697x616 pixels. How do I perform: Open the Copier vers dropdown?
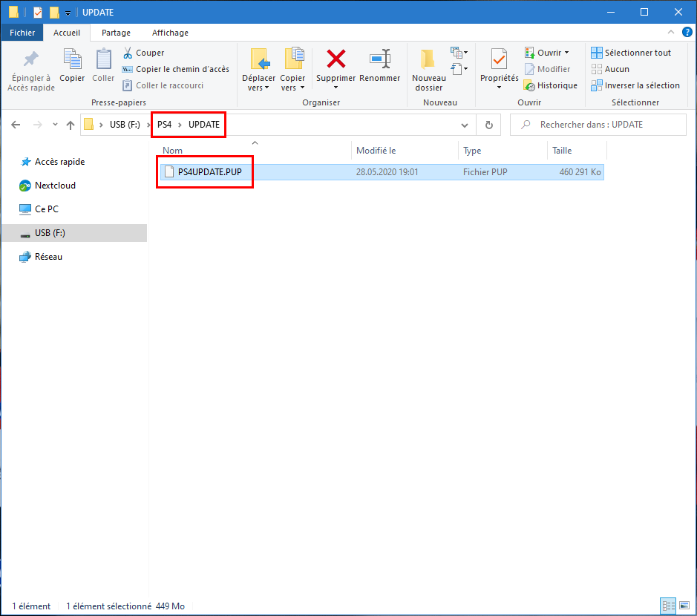[x=292, y=70]
